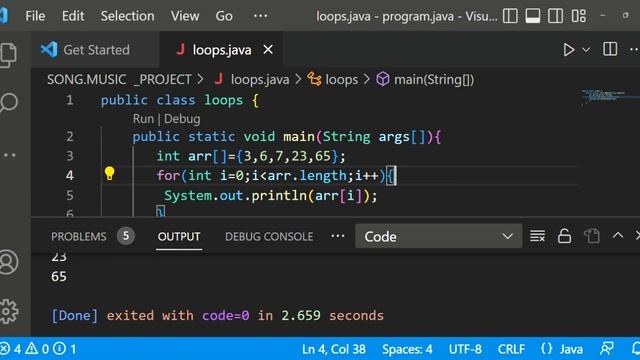Open the DEBUG CONSOLE tab
The width and height of the screenshot is (640, 360).
click(x=269, y=236)
